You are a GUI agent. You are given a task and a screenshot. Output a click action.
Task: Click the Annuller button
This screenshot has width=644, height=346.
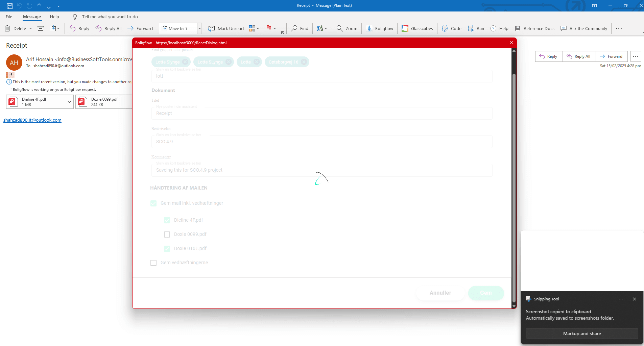(x=440, y=293)
